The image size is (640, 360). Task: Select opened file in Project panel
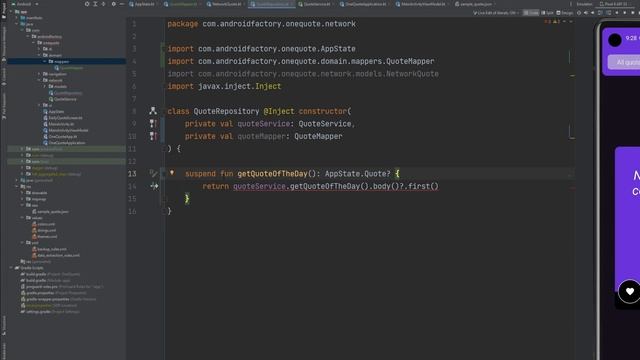coord(87,4)
